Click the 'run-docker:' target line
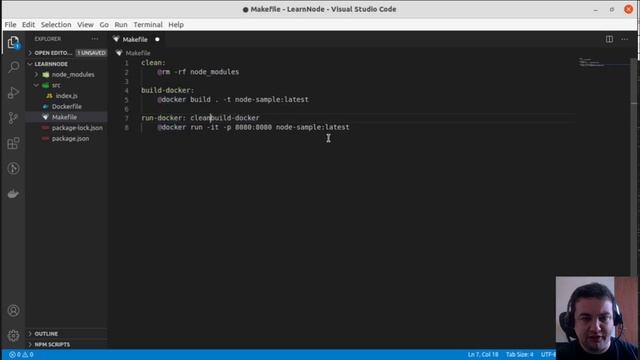 200,118
